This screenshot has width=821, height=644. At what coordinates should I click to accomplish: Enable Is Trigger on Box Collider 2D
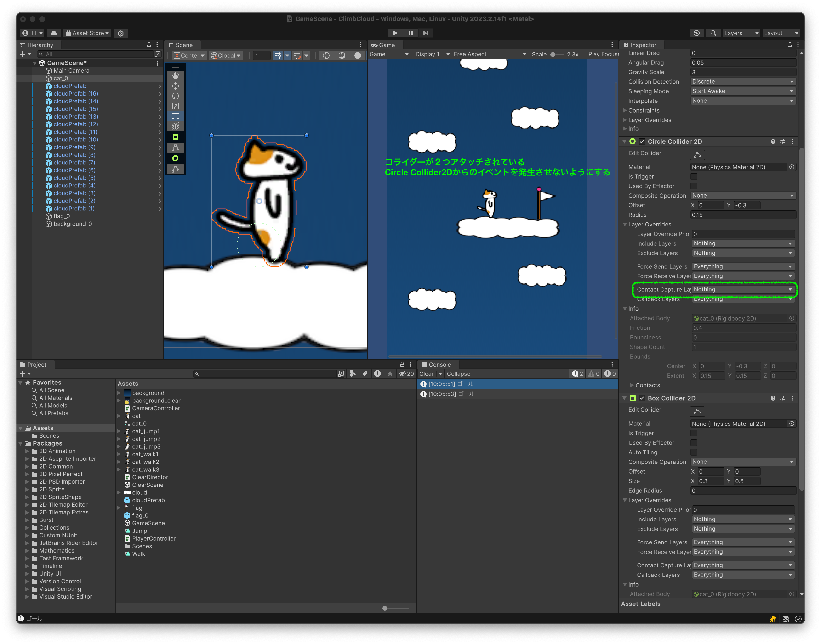click(x=694, y=433)
